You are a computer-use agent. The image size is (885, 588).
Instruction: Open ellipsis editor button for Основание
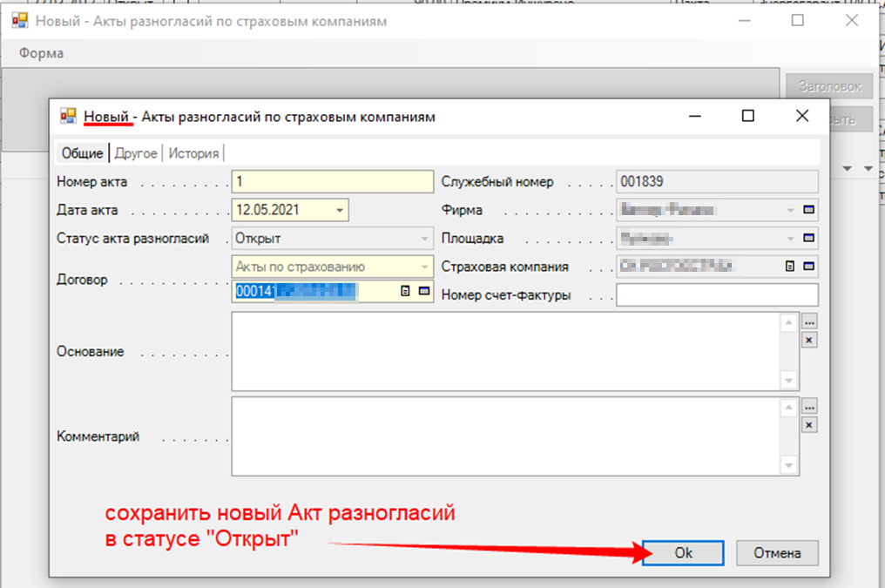point(809,321)
